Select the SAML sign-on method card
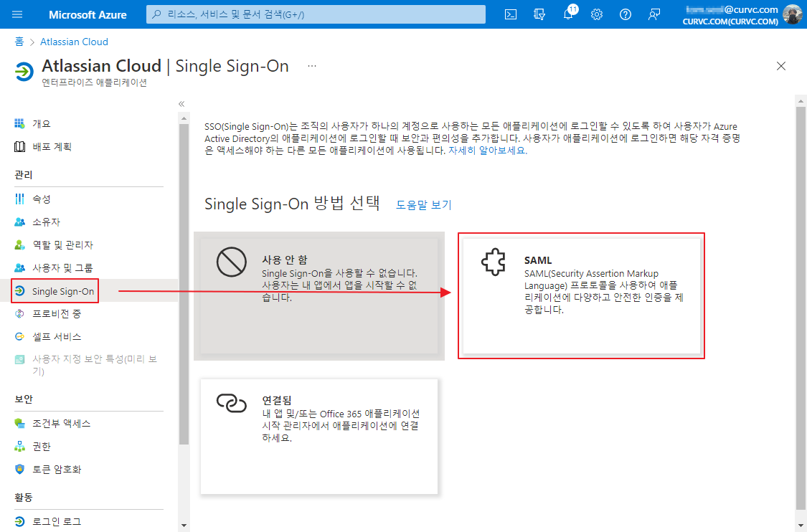807x532 pixels. click(582, 296)
